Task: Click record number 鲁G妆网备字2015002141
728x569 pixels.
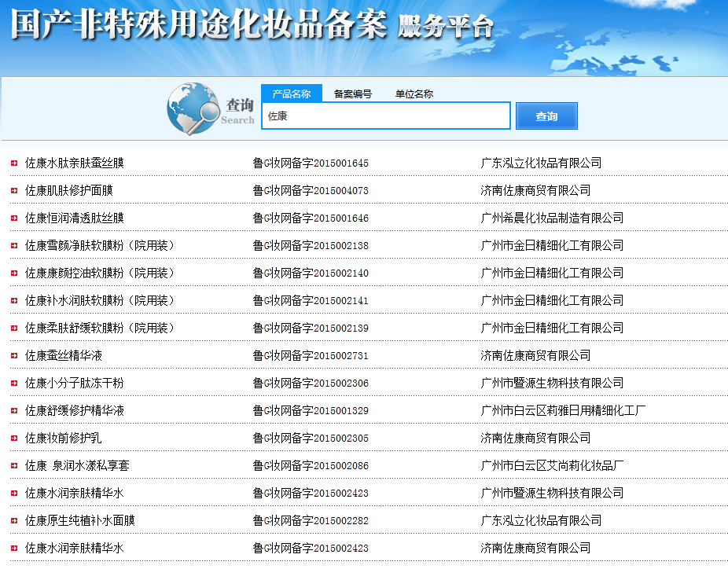Action: click(311, 300)
